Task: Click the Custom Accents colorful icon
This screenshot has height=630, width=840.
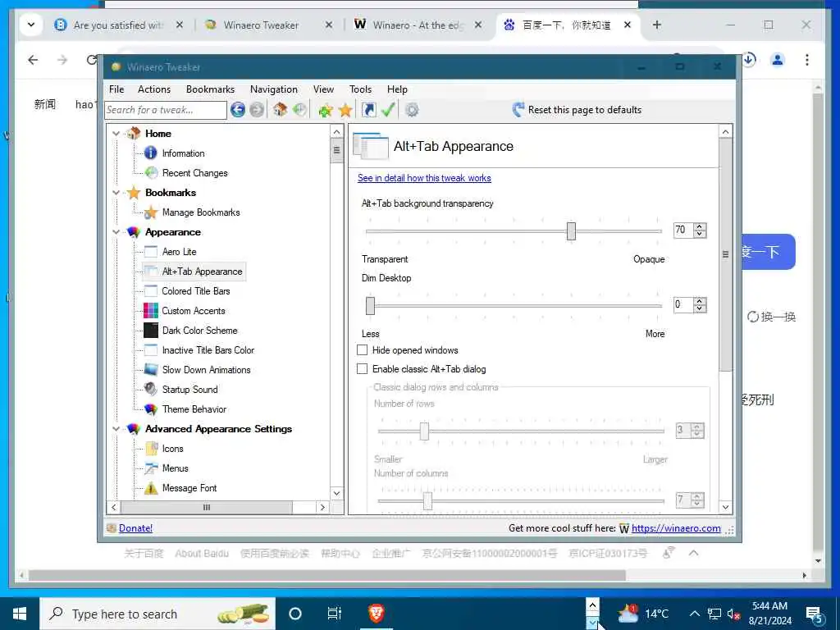Action: 151,311
